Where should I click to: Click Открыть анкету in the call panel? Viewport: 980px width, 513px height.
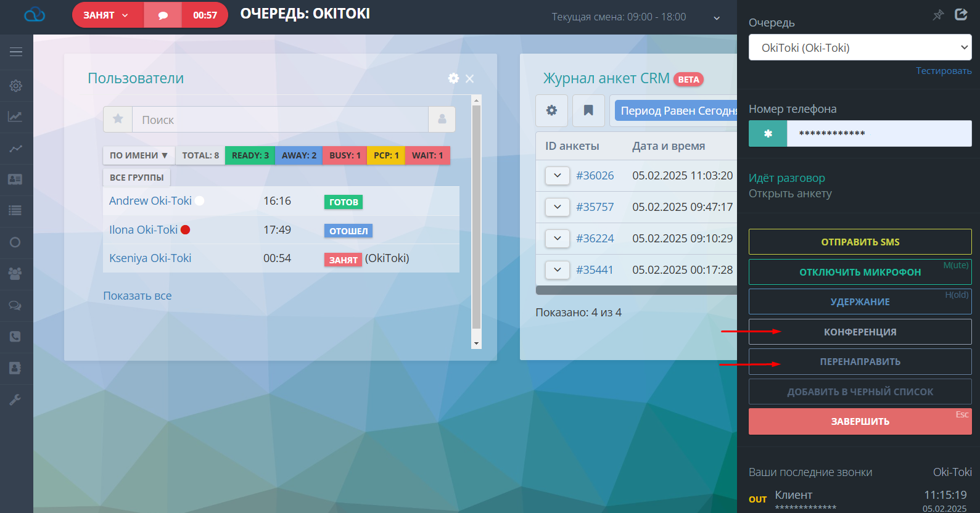[x=790, y=194]
